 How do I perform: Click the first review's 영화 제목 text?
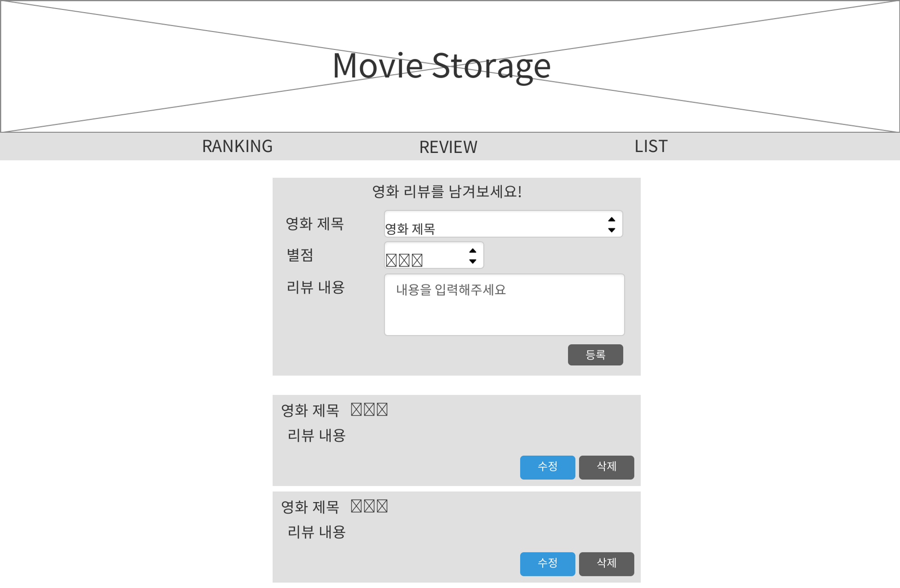click(x=310, y=410)
